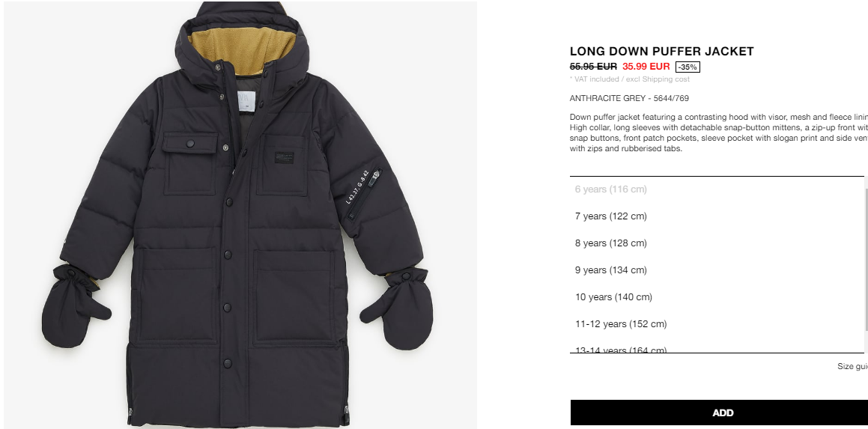Screen dimensions: 868x429
Task: Click the Anthracite Grey reference text
Action: [x=629, y=99]
